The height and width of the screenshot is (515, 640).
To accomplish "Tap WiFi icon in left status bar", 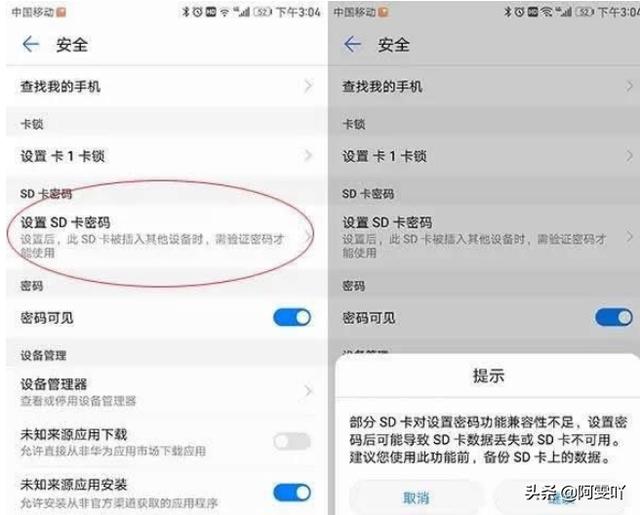I will (224, 13).
